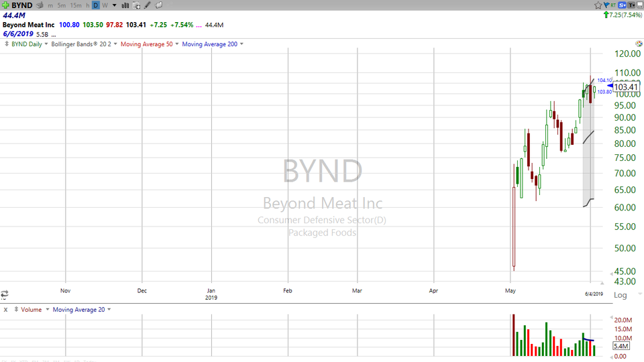Close the Volume pane with the X
This screenshot has width=644, height=362.
pos(5,310)
